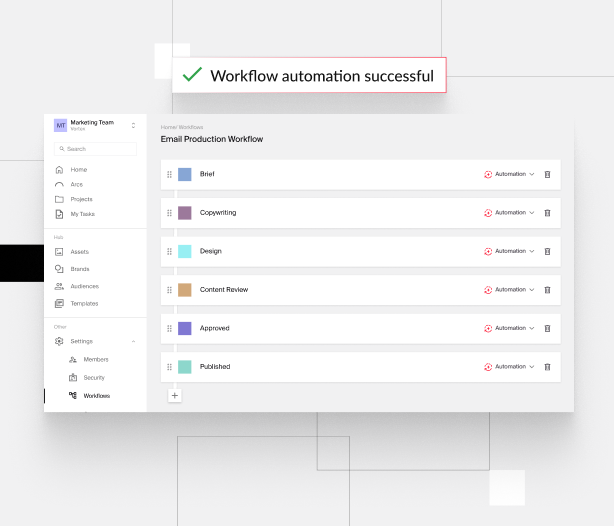Screen dimensions: 614x526
Task: Click the drag handle on Approved row
Action: click(x=170, y=328)
